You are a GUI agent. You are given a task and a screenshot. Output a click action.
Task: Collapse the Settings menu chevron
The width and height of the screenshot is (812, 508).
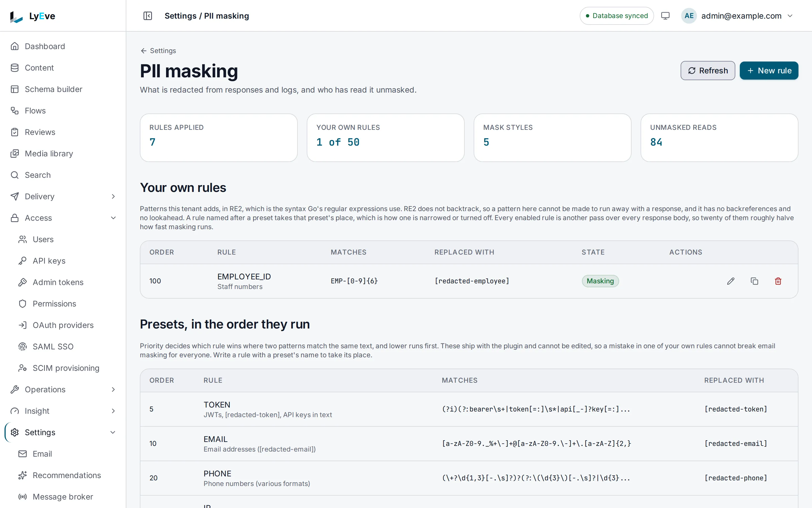coord(113,432)
